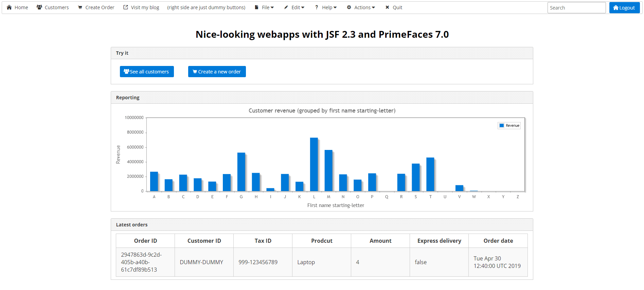Click the Express delivery column header
The width and height of the screenshot is (644, 290).
point(439,241)
